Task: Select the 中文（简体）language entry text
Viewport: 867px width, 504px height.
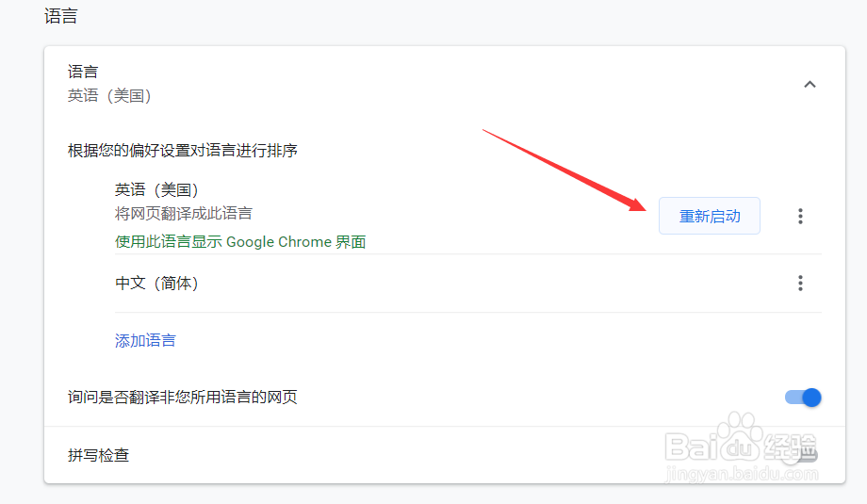Action: [156, 283]
